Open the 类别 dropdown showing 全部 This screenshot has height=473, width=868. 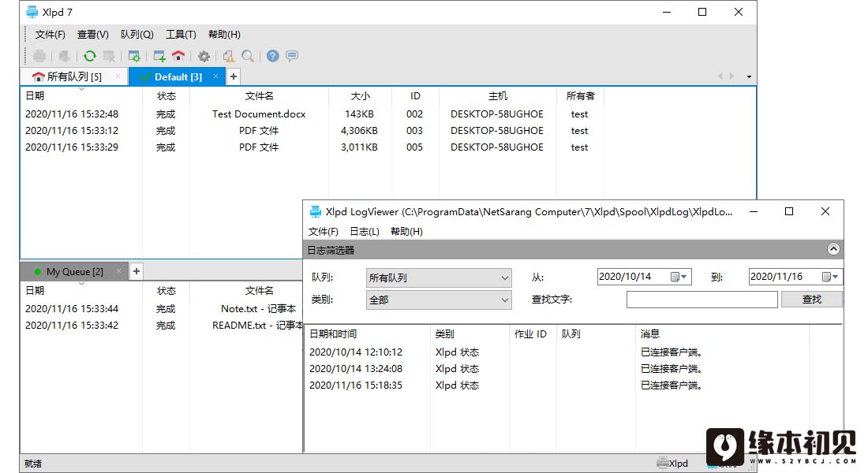(439, 300)
